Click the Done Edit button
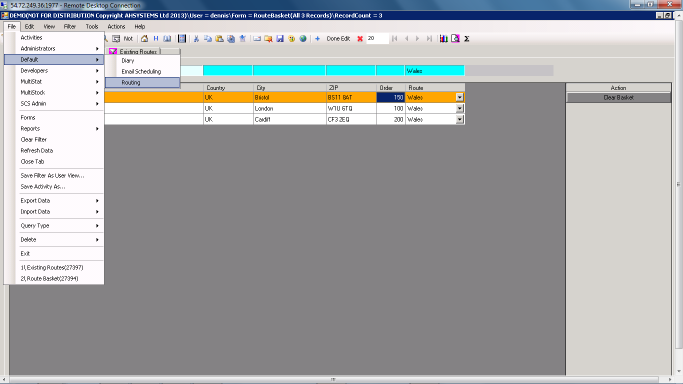Viewport: 683px width, 384px height. pos(338,39)
